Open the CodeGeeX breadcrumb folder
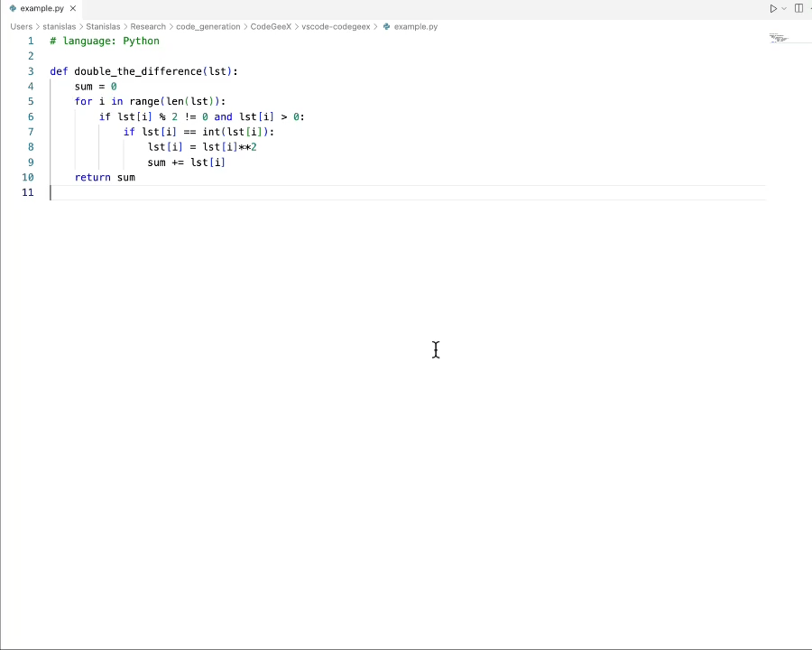The width and height of the screenshot is (812, 650). point(271,27)
